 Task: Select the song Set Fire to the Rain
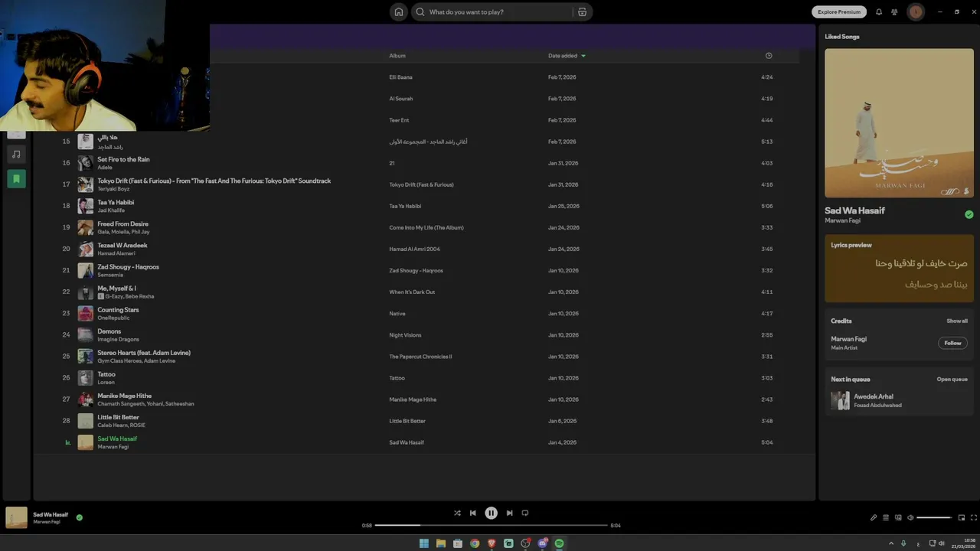(x=123, y=159)
